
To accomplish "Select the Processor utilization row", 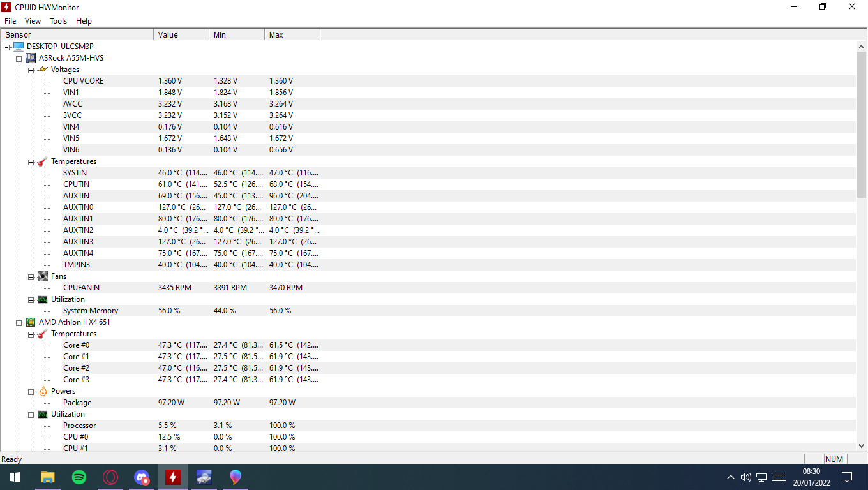I will coord(428,426).
